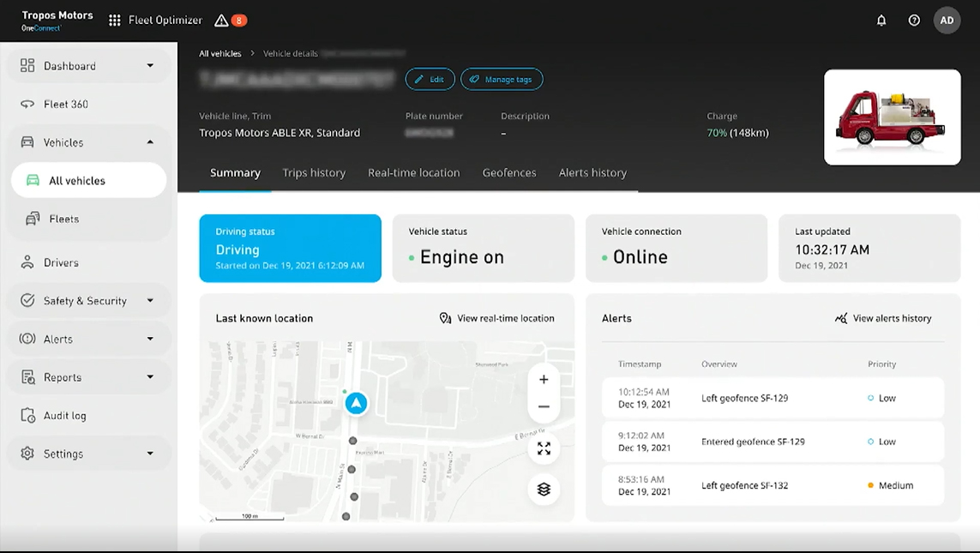Switch to the Summary tab
Screen dimensions: 980x553
click(x=235, y=173)
